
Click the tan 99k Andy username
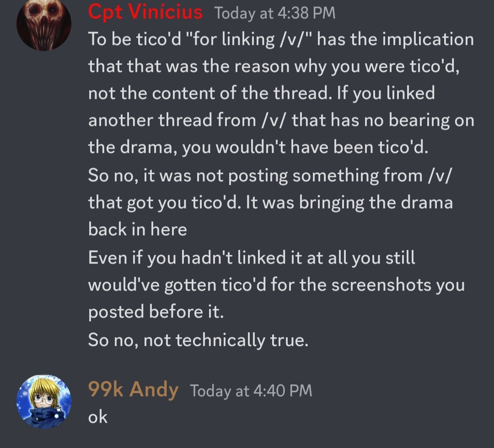click(133, 389)
